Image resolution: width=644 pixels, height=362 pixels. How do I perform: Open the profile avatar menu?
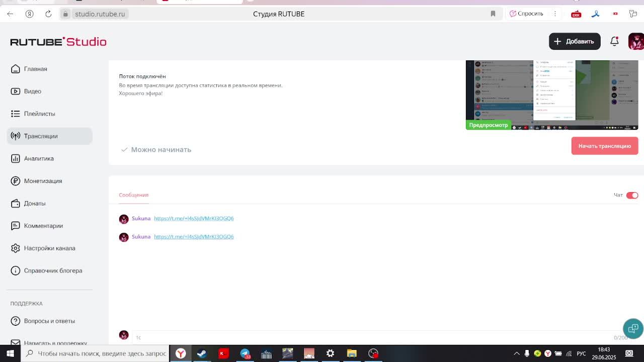click(x=636, y=41)
